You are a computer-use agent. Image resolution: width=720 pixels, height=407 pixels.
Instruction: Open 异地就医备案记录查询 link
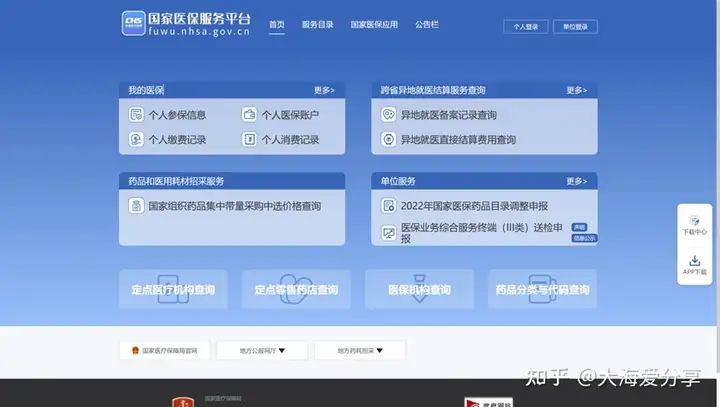click(x=449, y=115)
